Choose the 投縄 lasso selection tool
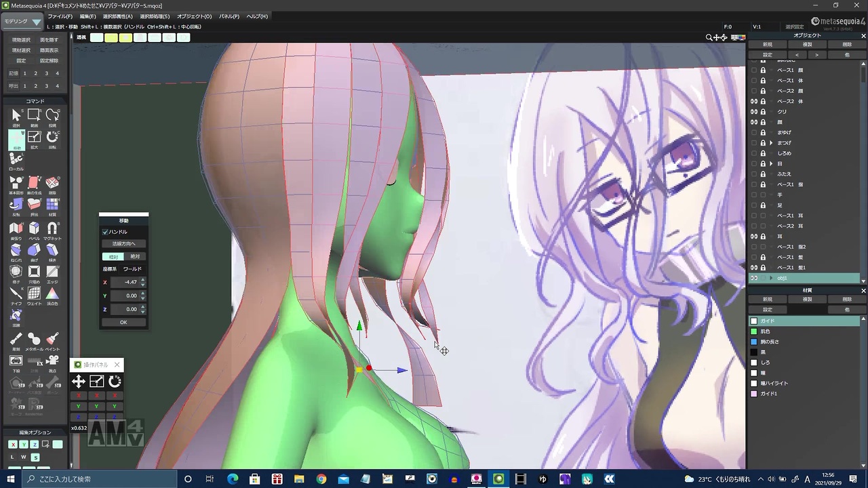Screen dimensions: 868x488 point(52,117)
